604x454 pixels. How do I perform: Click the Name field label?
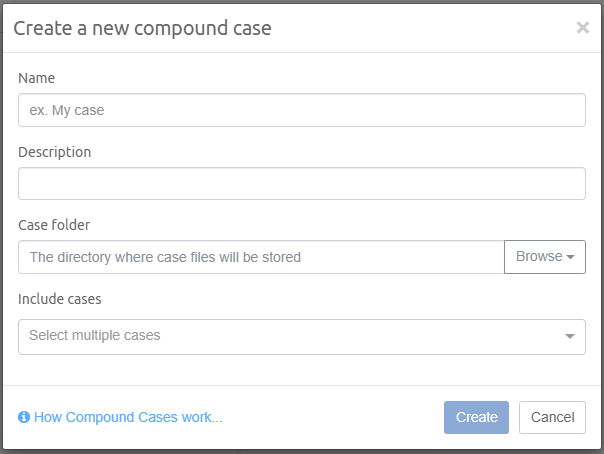pos(36,78)
